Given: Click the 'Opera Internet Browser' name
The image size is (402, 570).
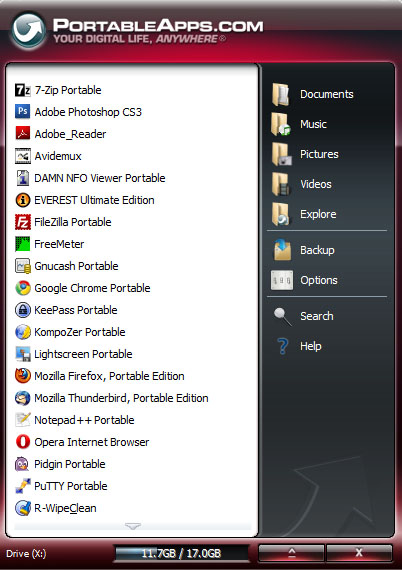Looking at the screenshot, I should [x=92, y=442].
